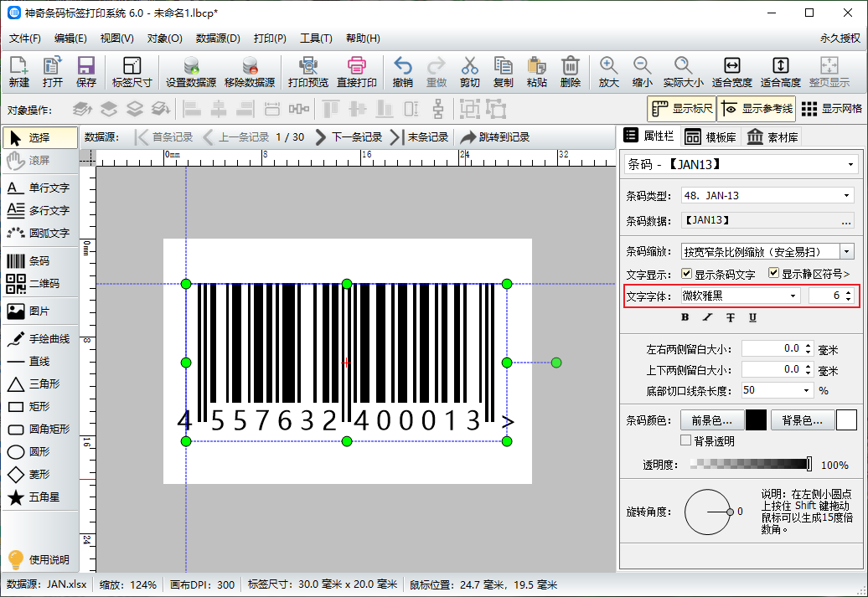Jump to 末条记录 last record
868x597 pixels.
(x=420, y=137)
